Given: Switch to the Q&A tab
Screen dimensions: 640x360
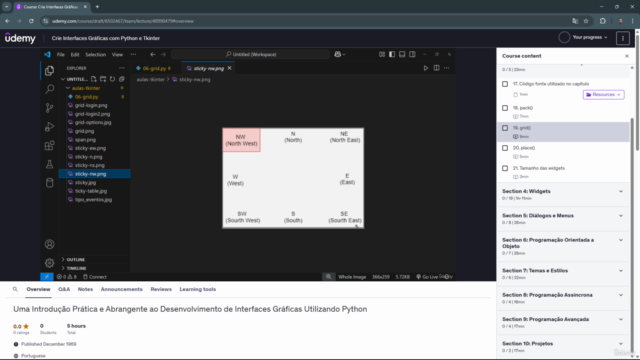Looking at the screenshot, I should click(64, 289).
